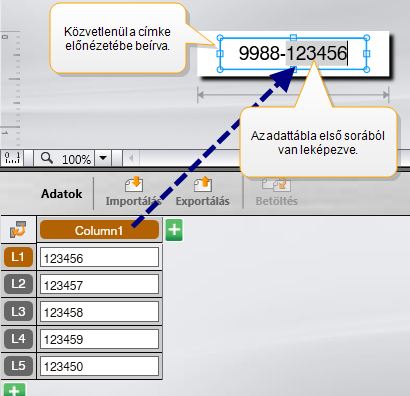This screenshot has height=396, width=410.
Task: Click the cell containing 123458
Action: click(99, 312)
